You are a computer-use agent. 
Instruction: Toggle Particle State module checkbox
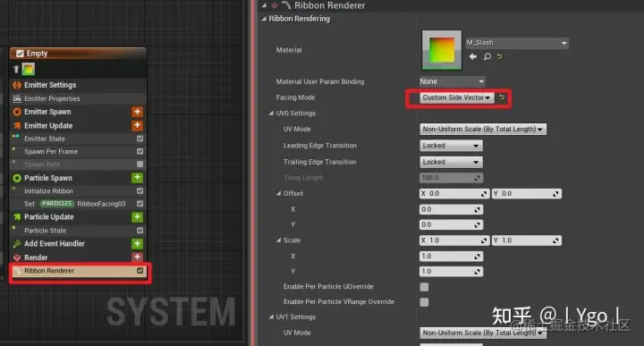(x=140, y=231)
